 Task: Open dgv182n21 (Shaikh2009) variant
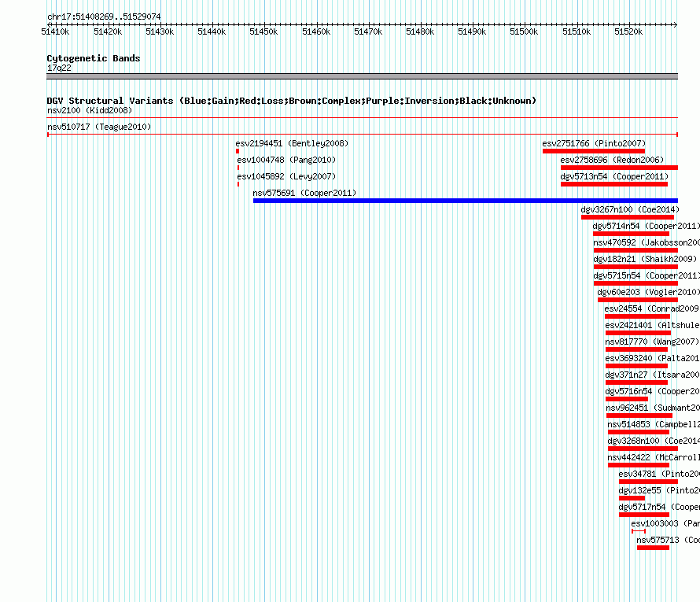645,259
